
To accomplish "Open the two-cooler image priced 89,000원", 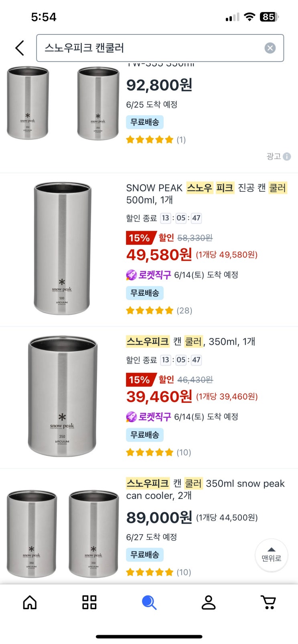I will [62, 533].
